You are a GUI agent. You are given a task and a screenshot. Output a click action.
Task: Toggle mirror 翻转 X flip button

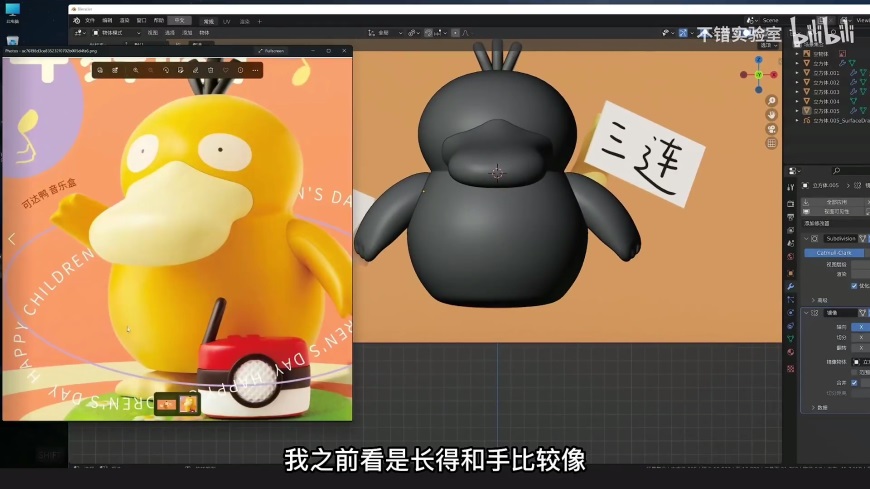[x=861, y=348]
